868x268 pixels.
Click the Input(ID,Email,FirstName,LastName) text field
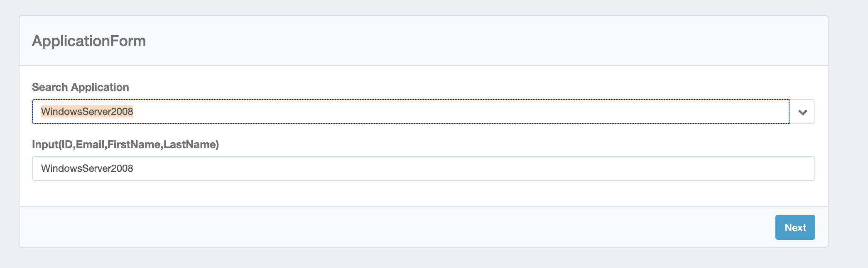pos(423,168)
